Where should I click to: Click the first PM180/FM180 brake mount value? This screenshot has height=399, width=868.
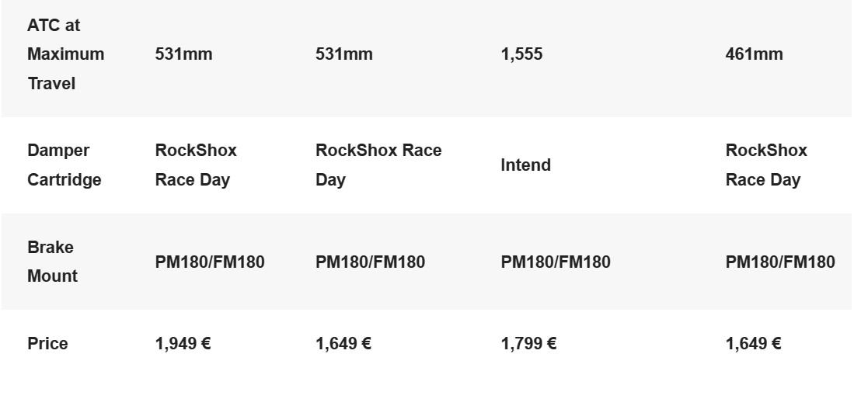[x=210, y=262]
